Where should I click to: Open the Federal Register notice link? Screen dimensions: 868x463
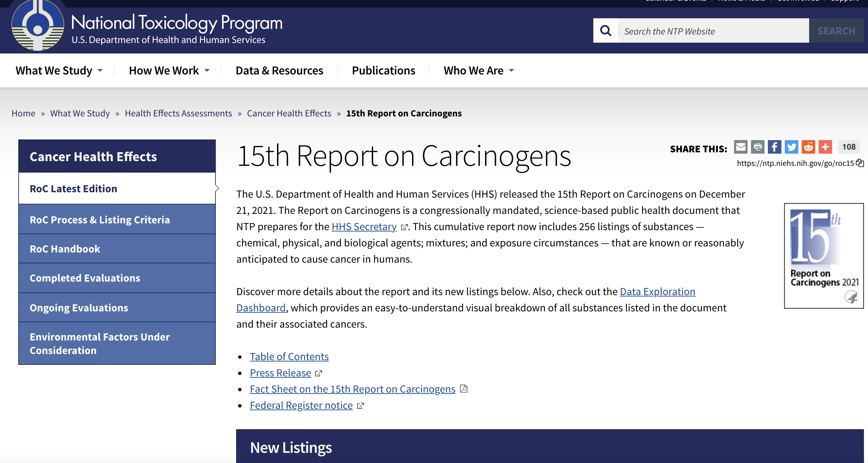pyautogui.click(x=301, y=405)
